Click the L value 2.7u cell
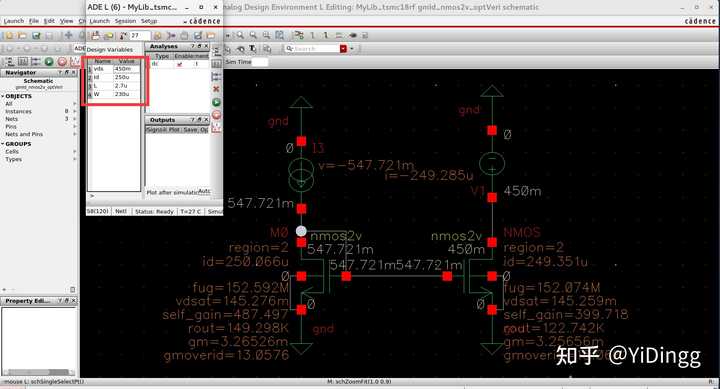This screenshot has height=389, width=720. click(127, 86)
